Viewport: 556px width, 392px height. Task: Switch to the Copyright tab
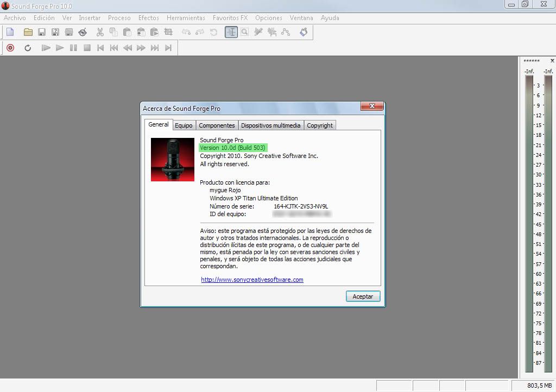click(320, 125)
